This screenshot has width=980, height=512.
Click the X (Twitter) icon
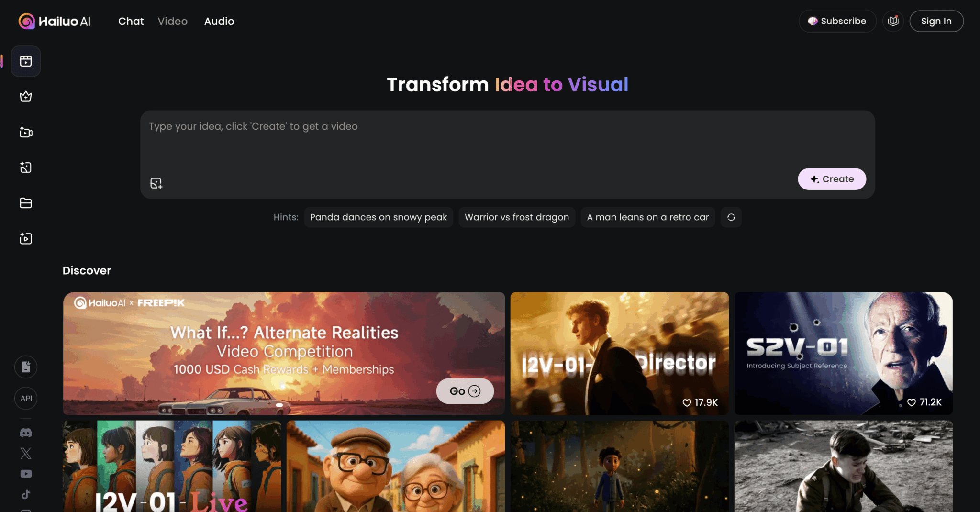tap(26, 453)
